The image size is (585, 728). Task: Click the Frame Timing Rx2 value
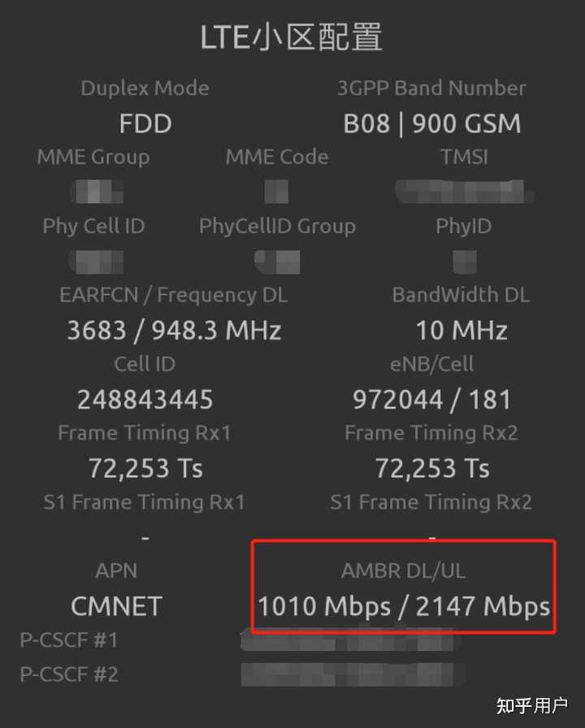tap(431, 468)
